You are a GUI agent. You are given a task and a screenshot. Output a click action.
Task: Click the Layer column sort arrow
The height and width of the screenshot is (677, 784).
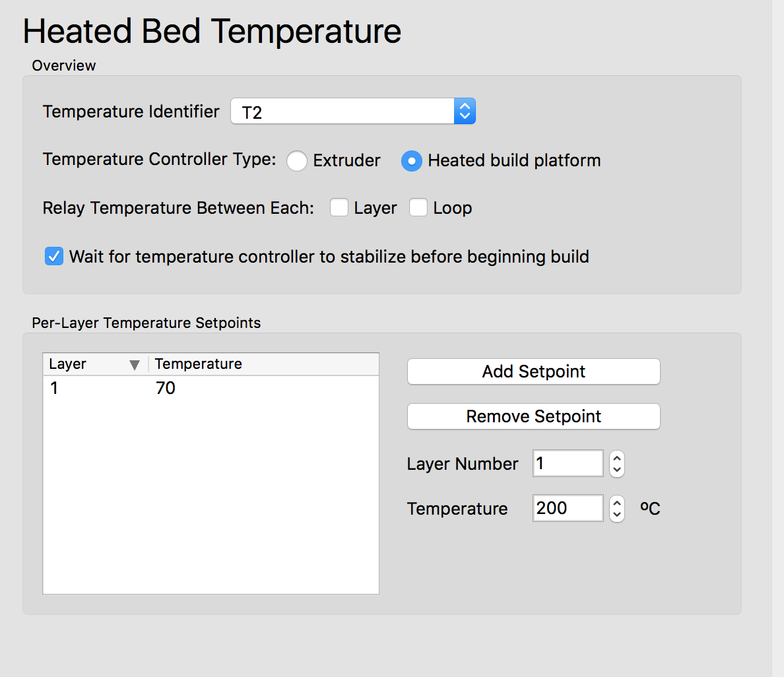135,365
